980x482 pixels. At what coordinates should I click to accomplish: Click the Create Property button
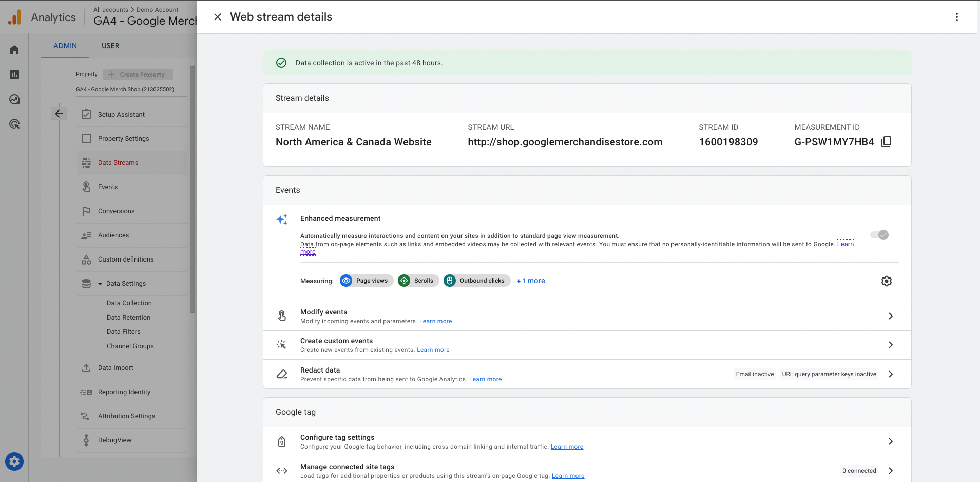tap(138, 75)
